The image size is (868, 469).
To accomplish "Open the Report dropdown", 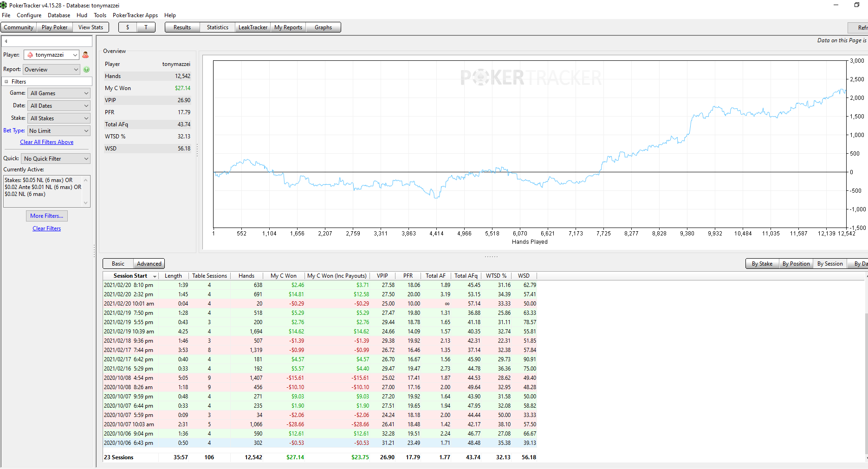I will click(52, 70).
